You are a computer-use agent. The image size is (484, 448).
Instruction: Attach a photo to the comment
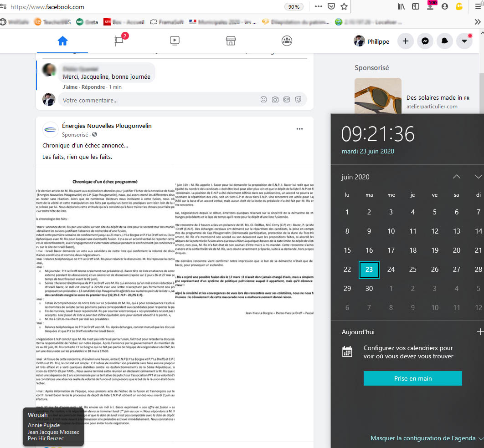pyautogui.click(x=275, y=100)
